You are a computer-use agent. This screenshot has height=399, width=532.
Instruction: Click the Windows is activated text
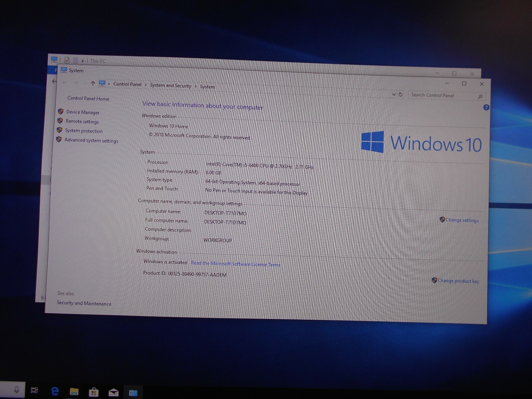[x=165, y=262]
